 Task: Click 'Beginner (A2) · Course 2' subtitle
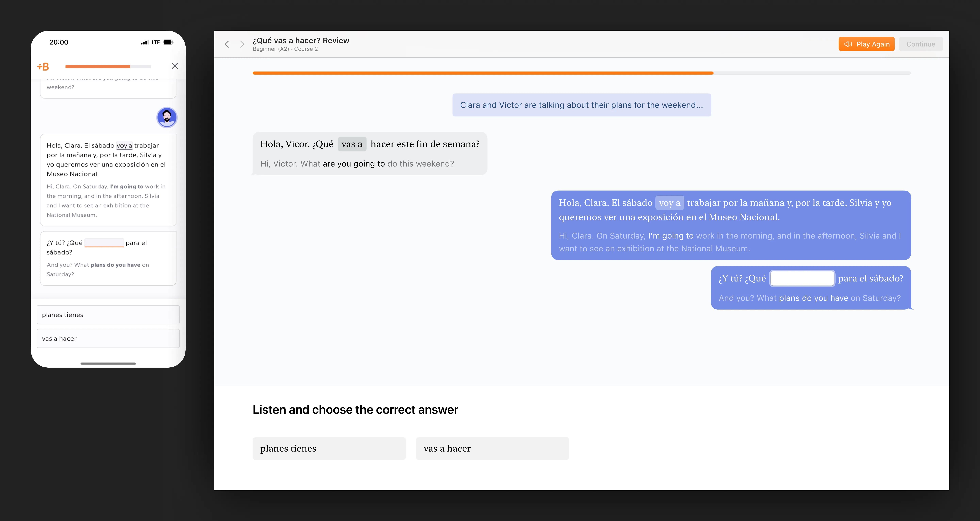[285, 49]
